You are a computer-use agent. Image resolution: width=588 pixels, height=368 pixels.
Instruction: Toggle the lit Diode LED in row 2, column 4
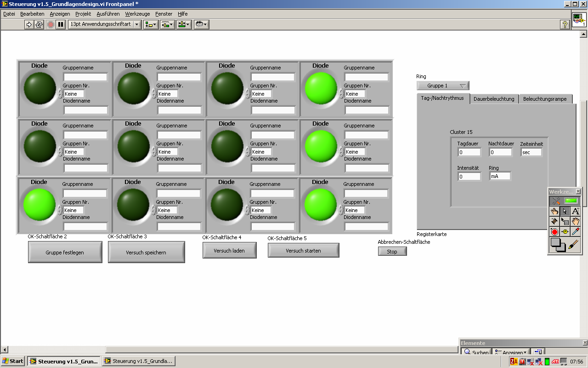(x=321, y=146)
